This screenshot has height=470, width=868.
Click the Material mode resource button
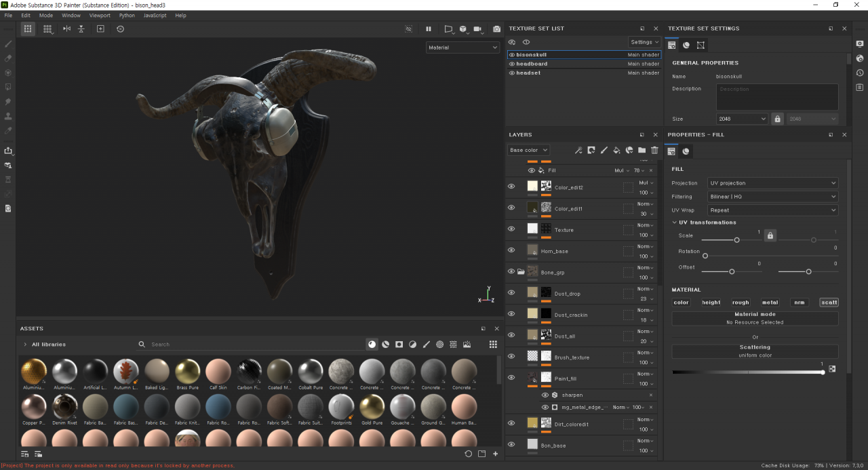(755, 318)
